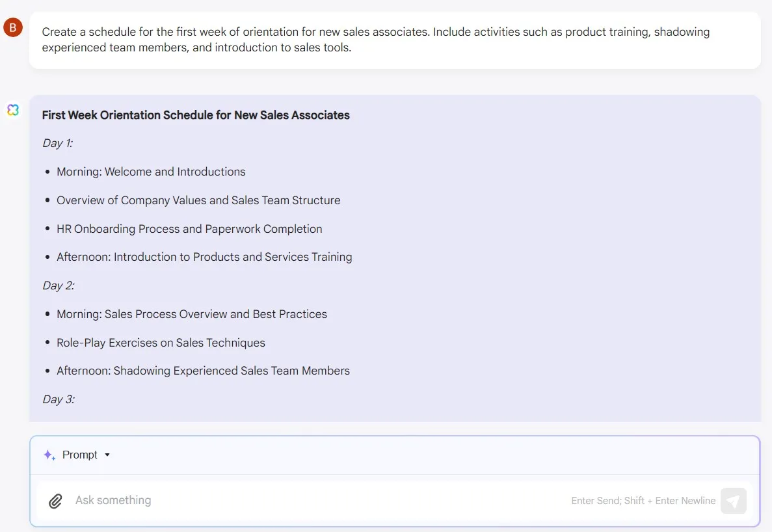This screenshot has height=532, width=772.
Task: Click the user avatar with letter B
Action: (x=13, y=27)
